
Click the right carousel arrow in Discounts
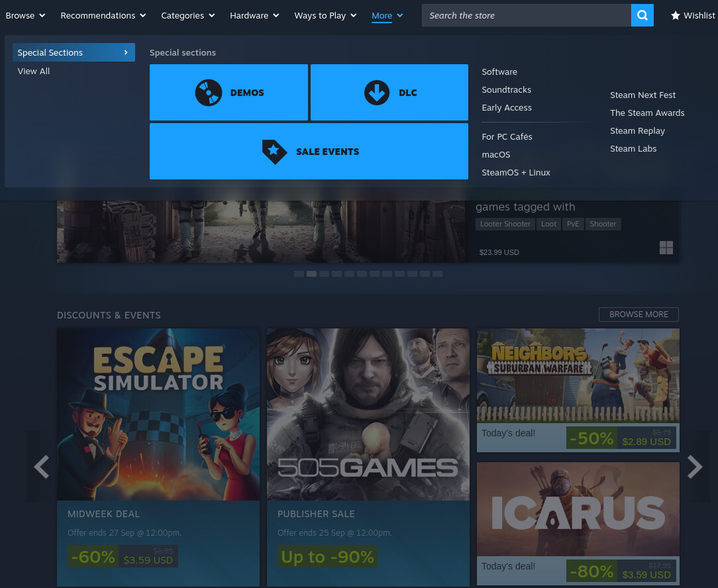695,467
